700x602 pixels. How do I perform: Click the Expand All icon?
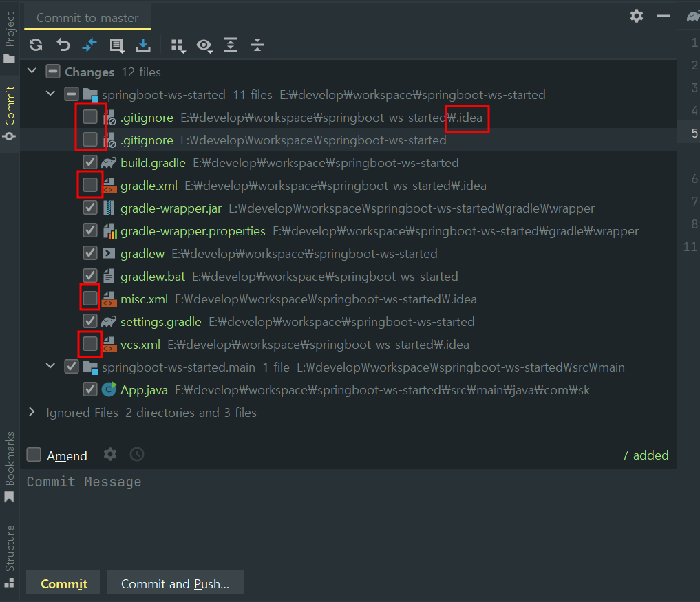pyautogui.click(x=231, y=45)
